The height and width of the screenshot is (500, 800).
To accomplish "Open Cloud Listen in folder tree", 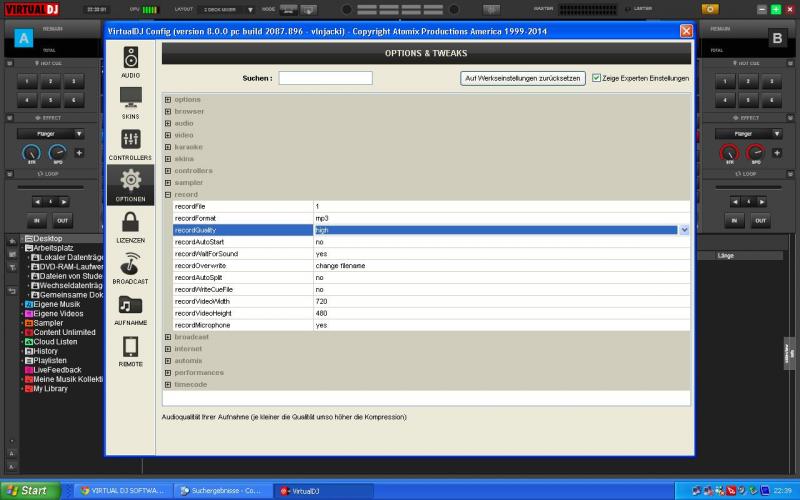I will tap(55, 342).
